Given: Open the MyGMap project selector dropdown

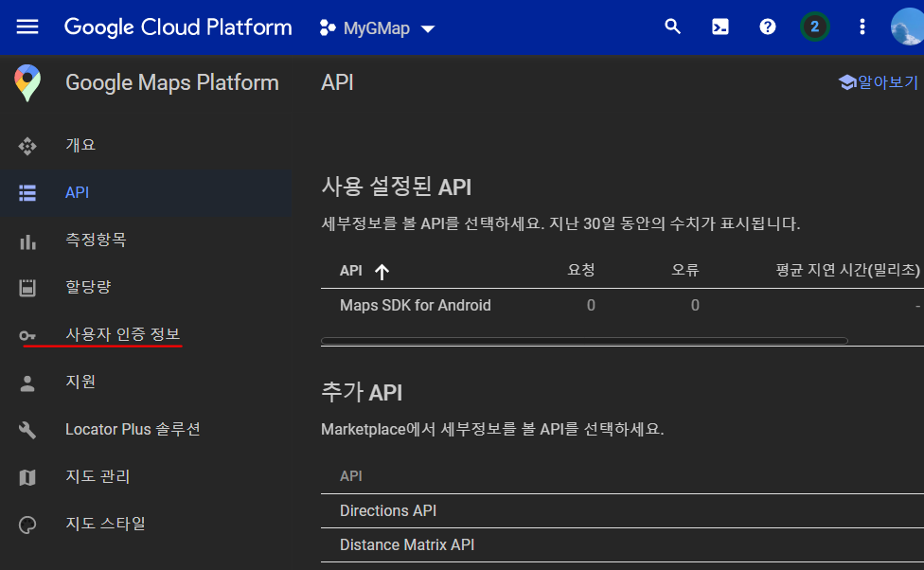Looking at the screenshot, I should coord(377,27).
